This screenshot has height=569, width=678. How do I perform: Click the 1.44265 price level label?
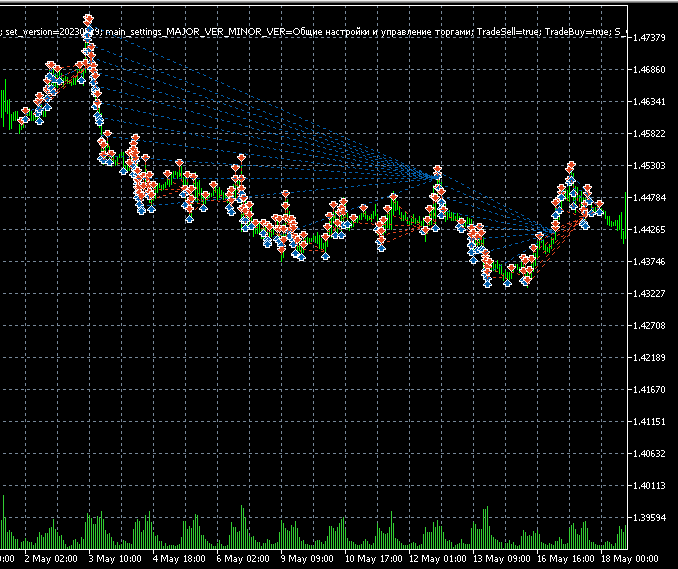click(649, 230)
